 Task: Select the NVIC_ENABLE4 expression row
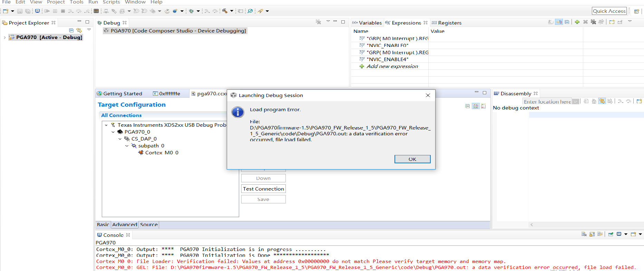(388, 59)
